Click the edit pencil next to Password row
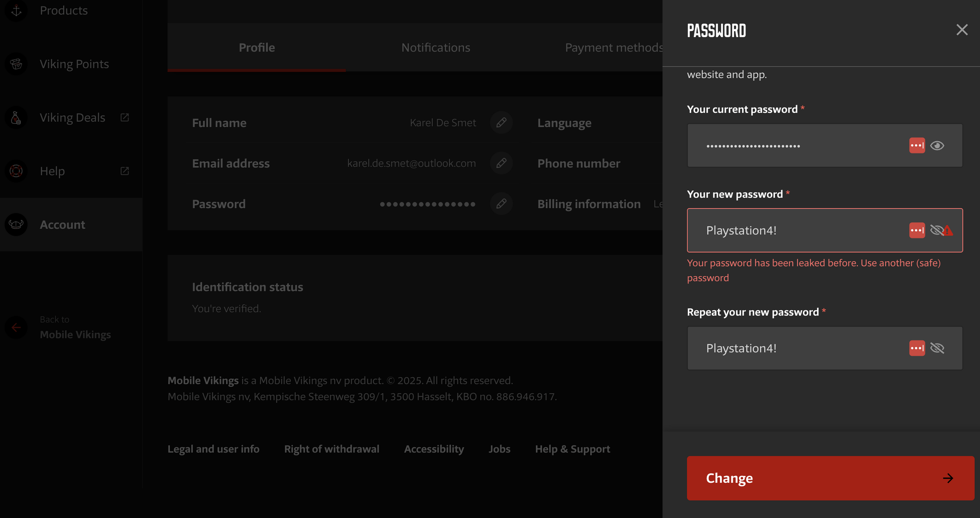The height and width of the screenshot is (518, 980). point(501,204)
